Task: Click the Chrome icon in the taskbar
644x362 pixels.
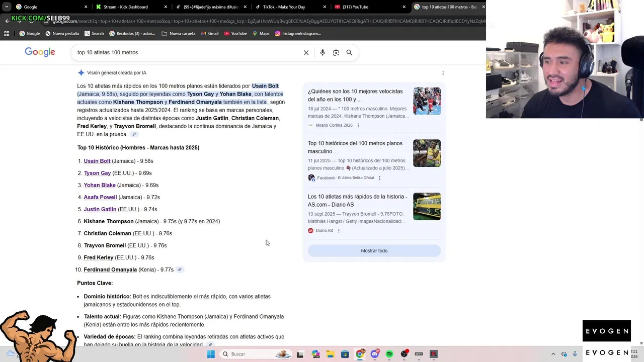Action: coord(360,354)
